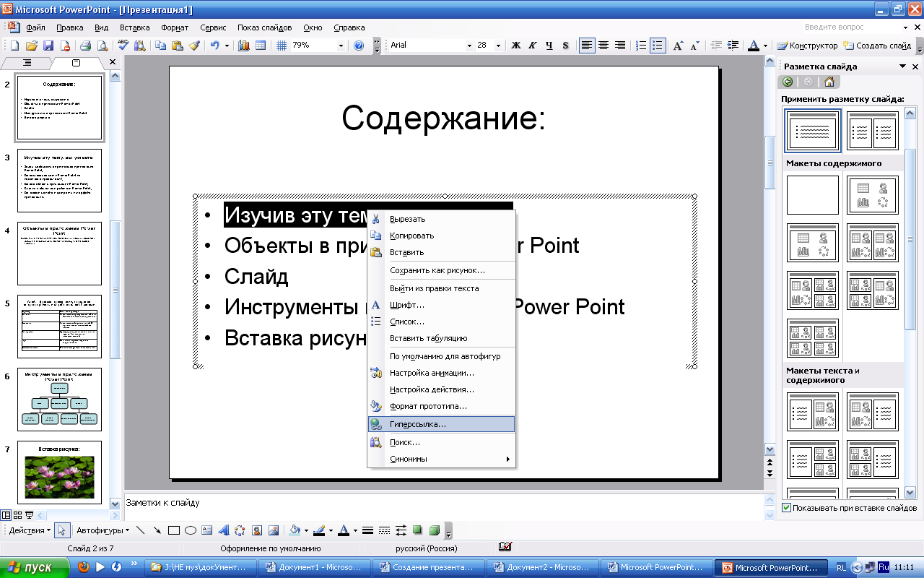The height and width of the screenshot is (578, 924).
Task: Insert a picture from file
Action: (274, 530)
